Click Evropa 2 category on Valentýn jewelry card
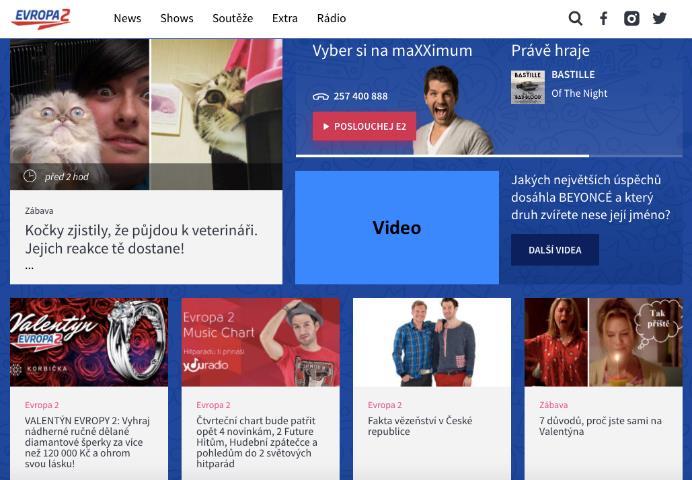This screenshot has width=692, height=480. [42, 405]
